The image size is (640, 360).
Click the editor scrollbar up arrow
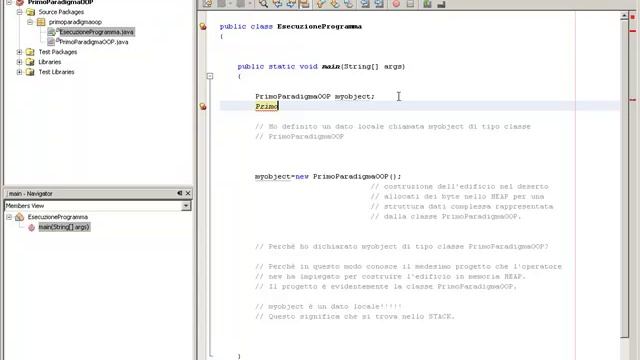click(x=624, y=16)
